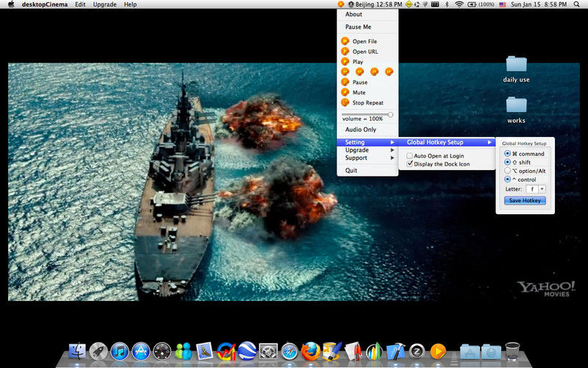Image resolution: width=588 pixels, height=368 pixels.
Task: Open the 'daily use' desktop folder
Action: [x=516, y=65]
